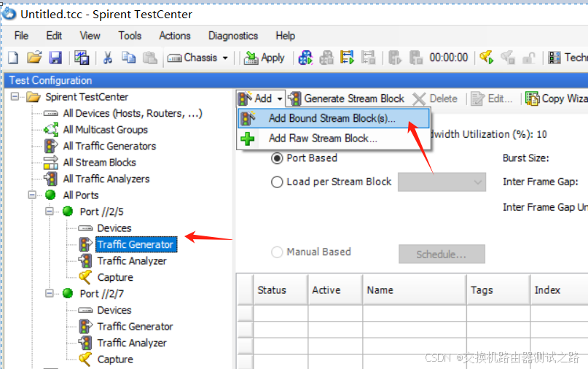Select Load per Stream Block radio
588x369 pixels.
tap(277, 182)
